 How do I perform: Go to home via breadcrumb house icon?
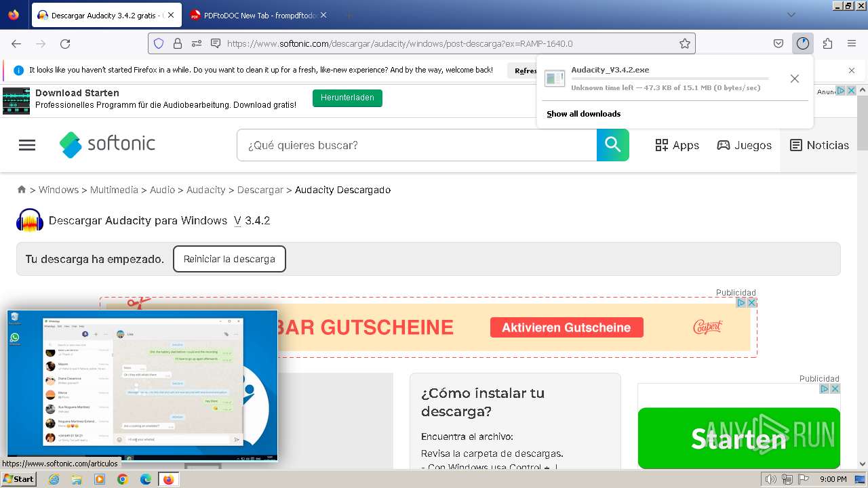[22, 190]
